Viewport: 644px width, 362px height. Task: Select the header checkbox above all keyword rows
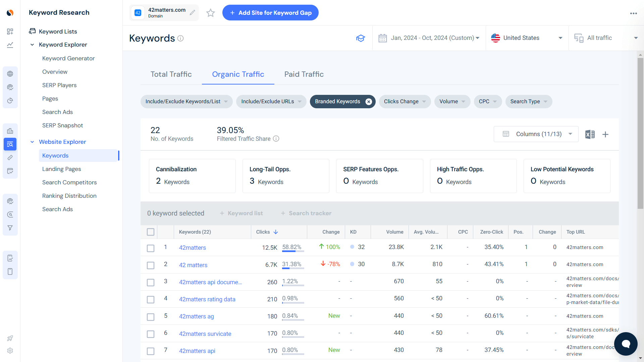[151, 232]
